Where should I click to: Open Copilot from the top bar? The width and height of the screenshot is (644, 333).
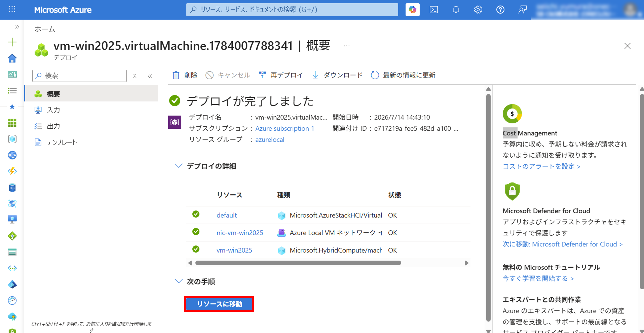(x=412, y=10)
